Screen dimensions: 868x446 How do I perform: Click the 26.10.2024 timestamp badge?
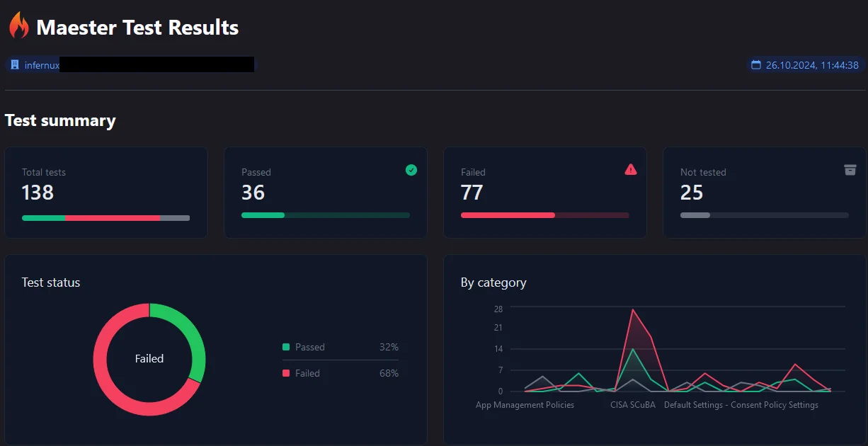[x=806, y=65]
